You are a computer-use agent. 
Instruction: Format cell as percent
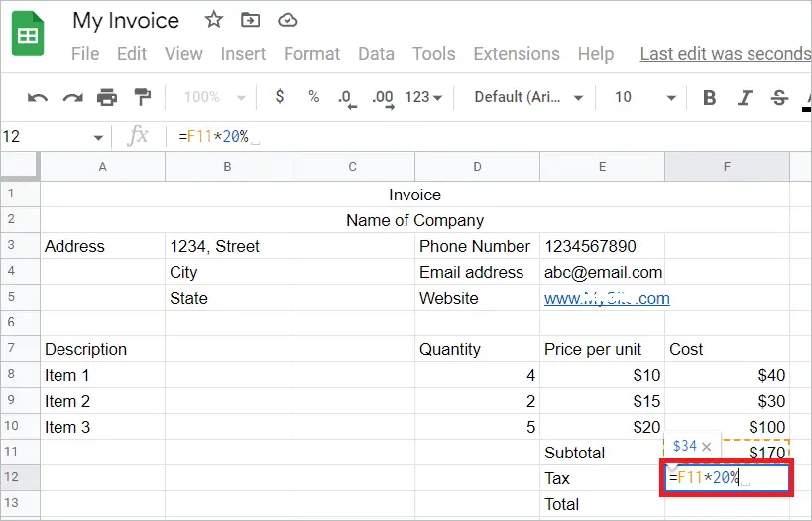pos(313,96)
